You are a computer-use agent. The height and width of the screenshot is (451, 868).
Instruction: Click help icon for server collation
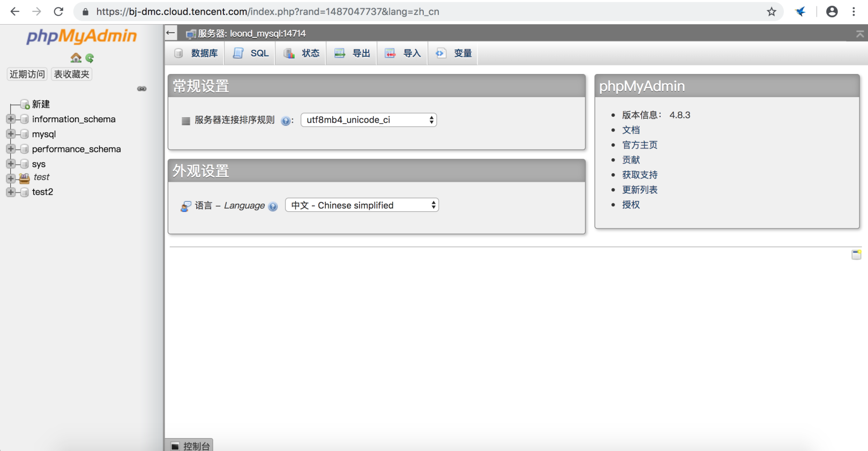click(286, 121)
